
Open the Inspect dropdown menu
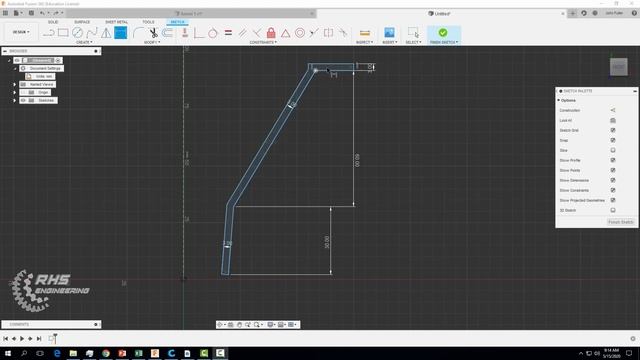click(364, 42)
